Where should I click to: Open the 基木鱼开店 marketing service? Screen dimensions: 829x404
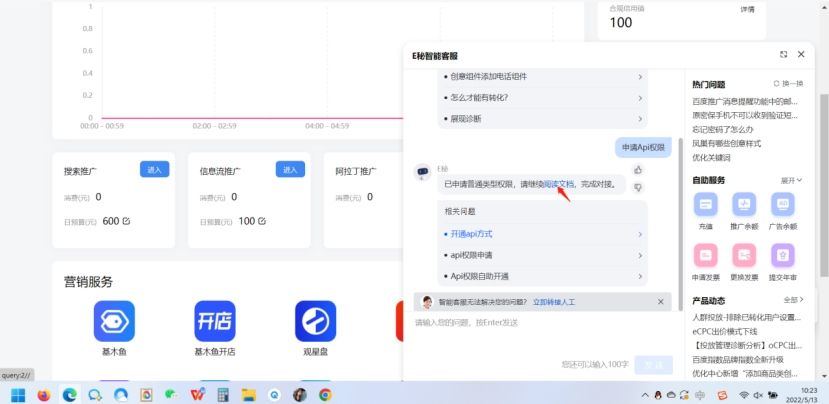[215, 321]
